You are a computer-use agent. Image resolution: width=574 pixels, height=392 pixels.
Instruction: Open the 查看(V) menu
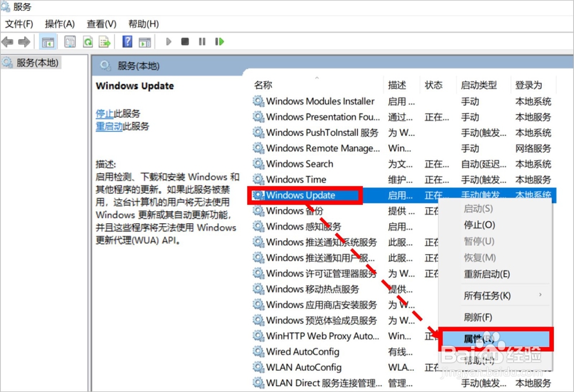coord(102,24)
